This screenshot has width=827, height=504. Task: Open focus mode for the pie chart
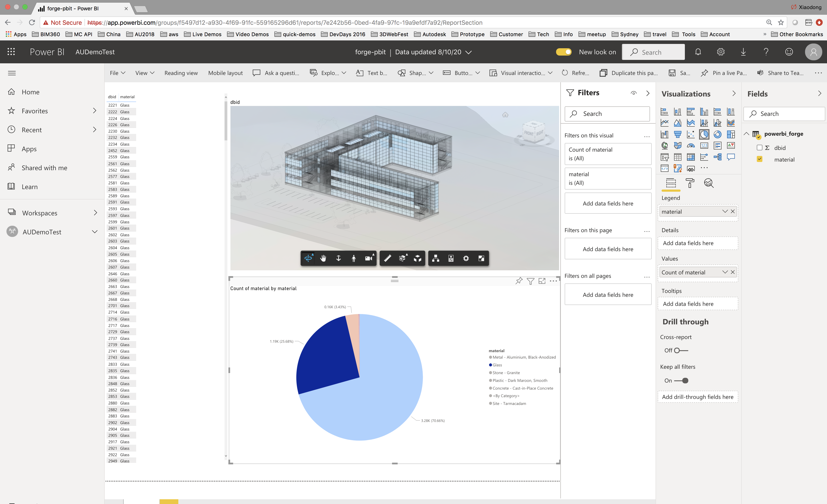542,281
